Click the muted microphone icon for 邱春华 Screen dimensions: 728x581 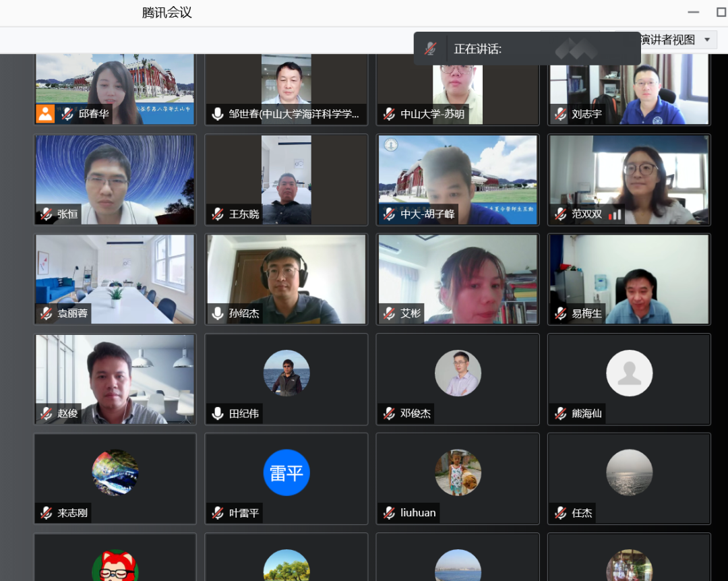67,114
